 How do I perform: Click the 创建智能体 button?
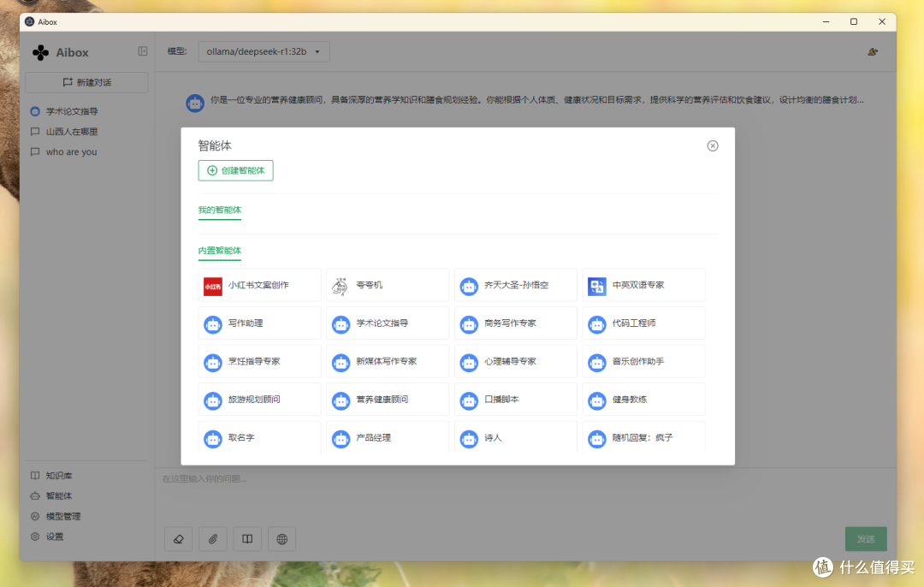tap(236, 170)
